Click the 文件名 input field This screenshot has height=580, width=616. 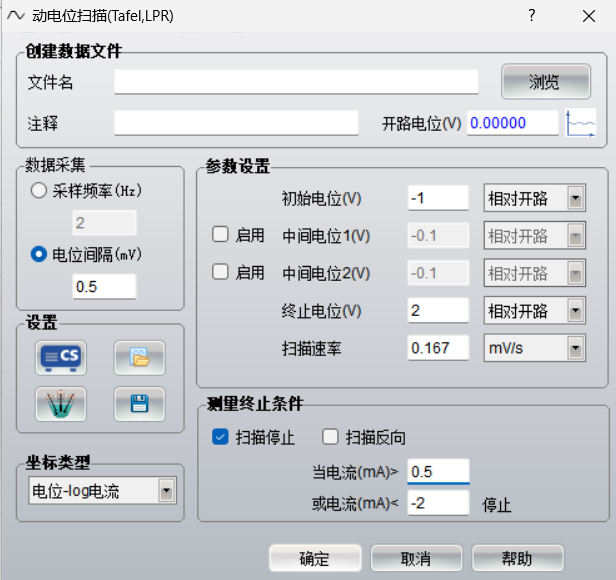coord(296,82)
